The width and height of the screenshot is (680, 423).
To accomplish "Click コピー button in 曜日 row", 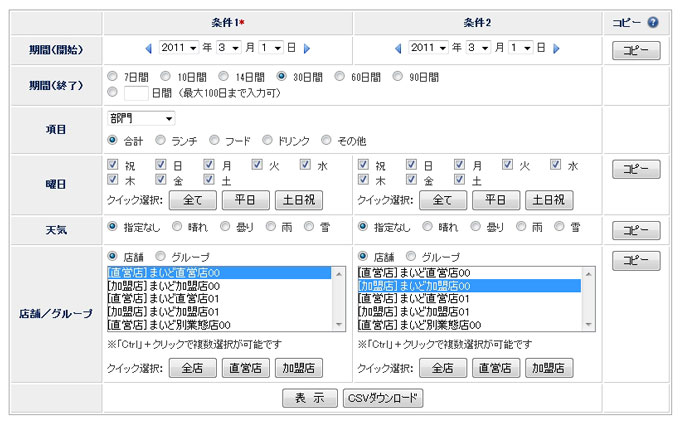I will coord(636,169).
